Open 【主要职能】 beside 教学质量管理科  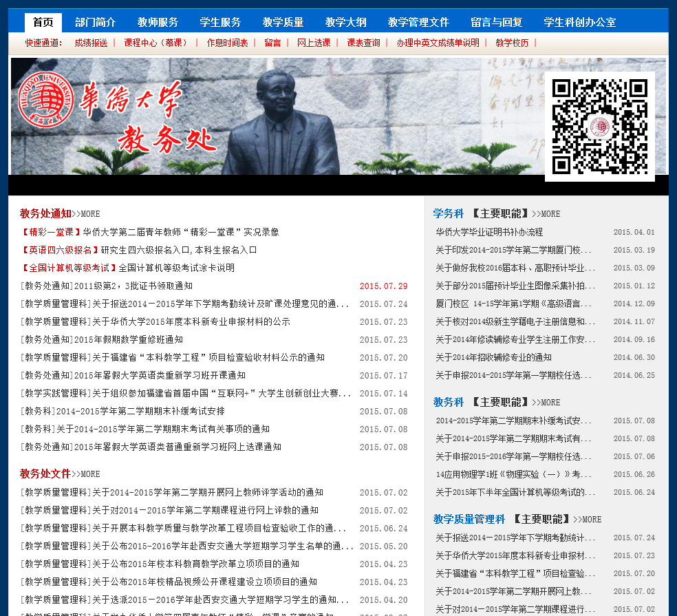pos(542,519)
